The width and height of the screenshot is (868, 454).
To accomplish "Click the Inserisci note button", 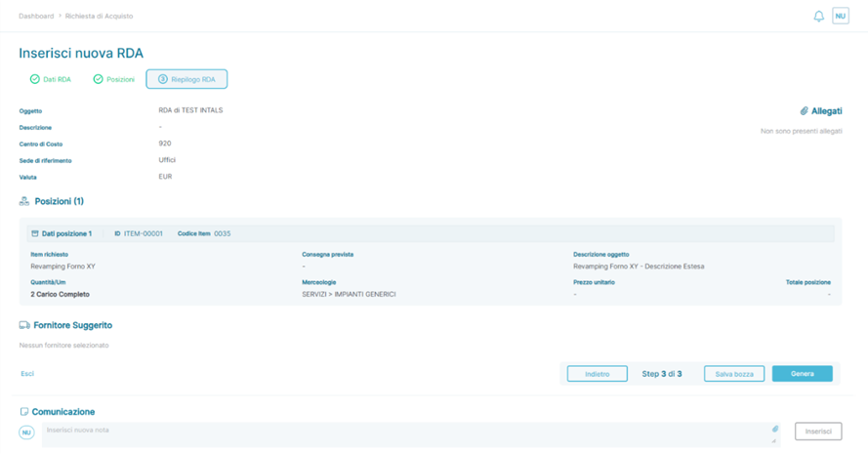I will click(x=818, y=432).
